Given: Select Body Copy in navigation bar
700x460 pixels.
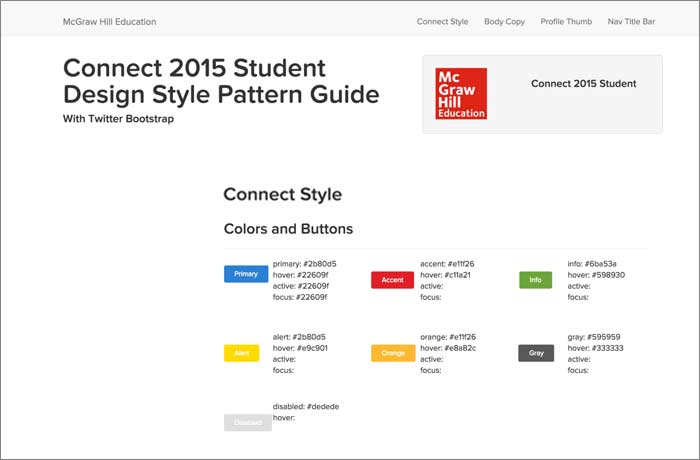Looking at the screenshot, I should coord(504,21).
